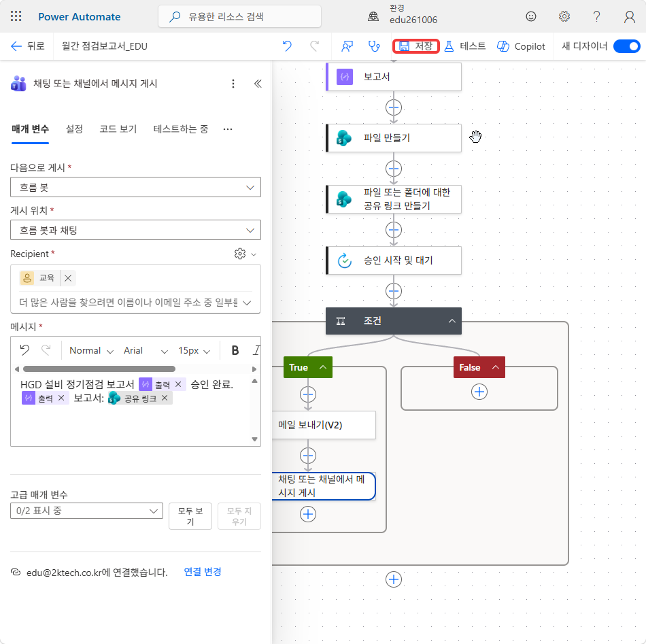The image size is (646, 644).
Task: Open the Copilot panel
Action: [x=521, y=46]
